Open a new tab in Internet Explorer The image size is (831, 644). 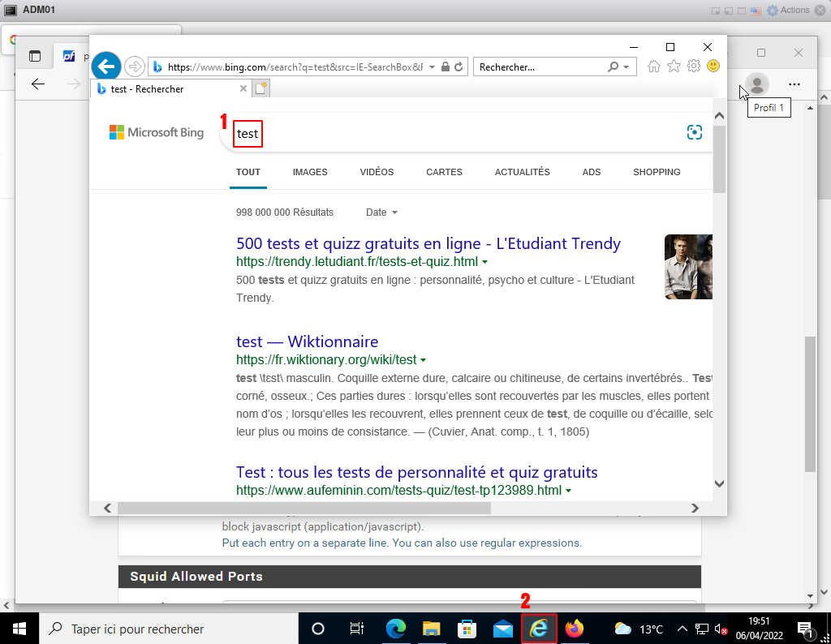tap(260, 89)
